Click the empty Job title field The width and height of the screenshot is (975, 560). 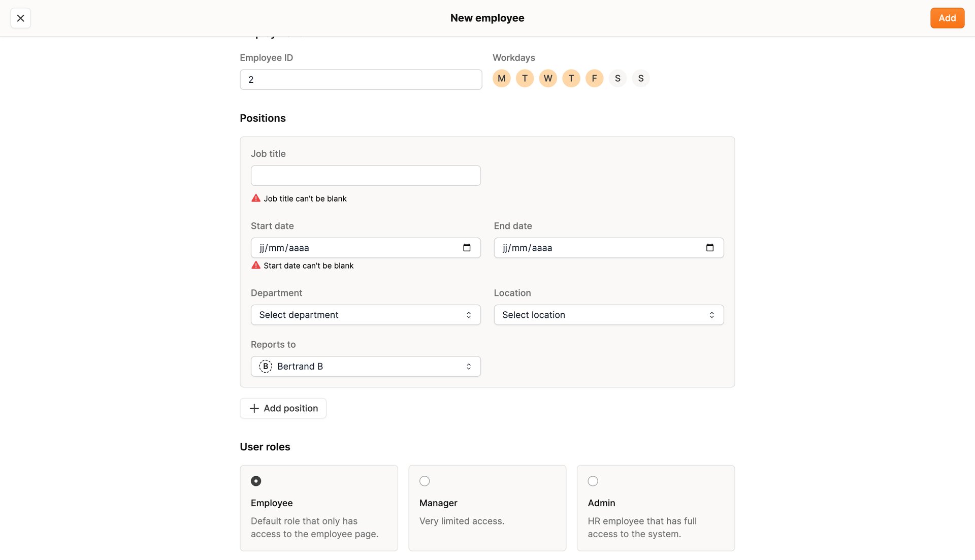(365, 175)
